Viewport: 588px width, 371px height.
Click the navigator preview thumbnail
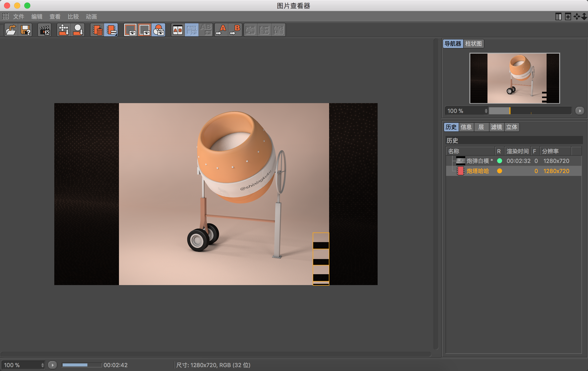pyautogui.click(x=515, y=78)
